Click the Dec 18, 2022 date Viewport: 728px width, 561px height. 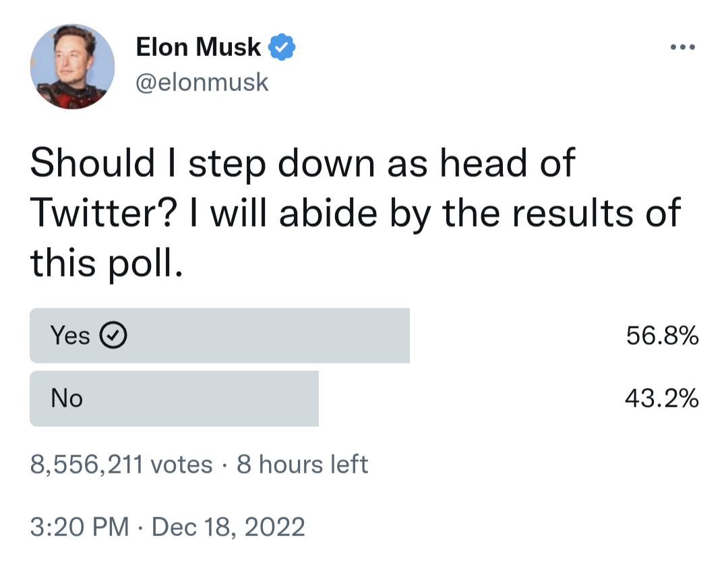coord(229,527)
